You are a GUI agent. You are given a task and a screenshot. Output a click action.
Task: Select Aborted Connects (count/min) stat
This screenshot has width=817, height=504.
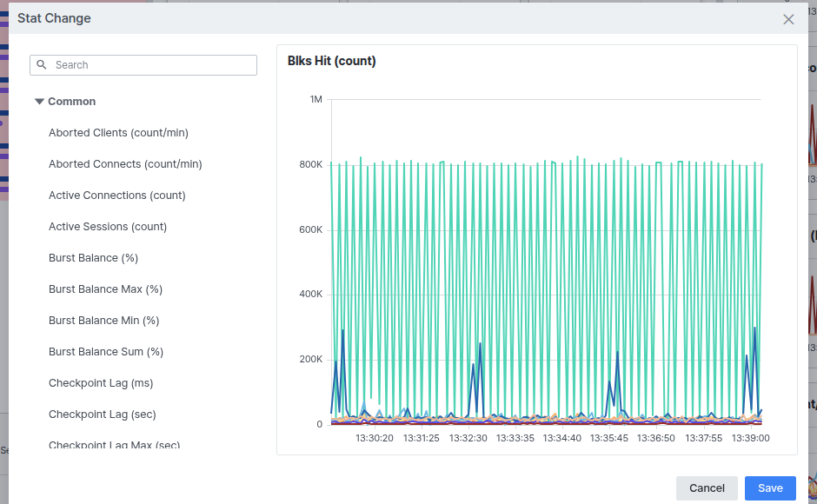click(125, 164)
